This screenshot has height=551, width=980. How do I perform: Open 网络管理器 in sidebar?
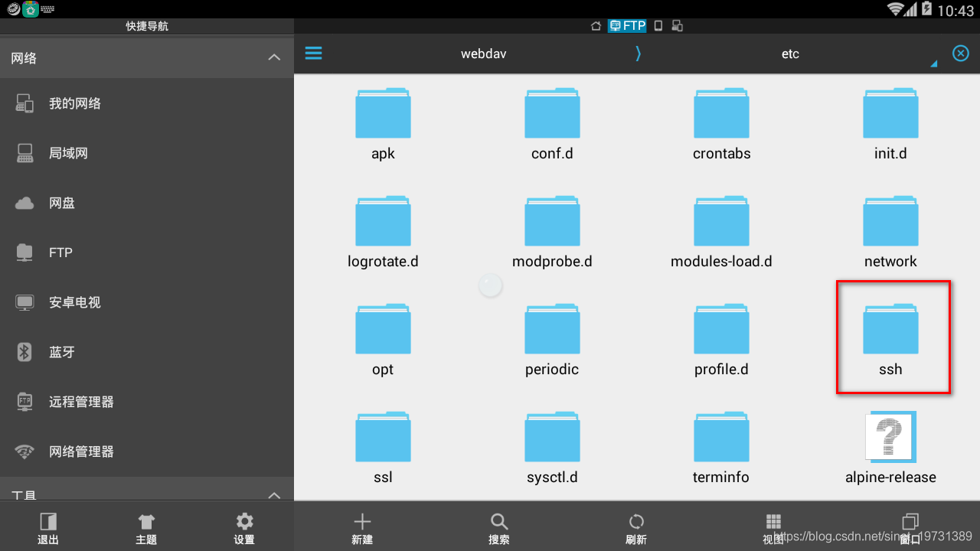(x=147, y=452)
